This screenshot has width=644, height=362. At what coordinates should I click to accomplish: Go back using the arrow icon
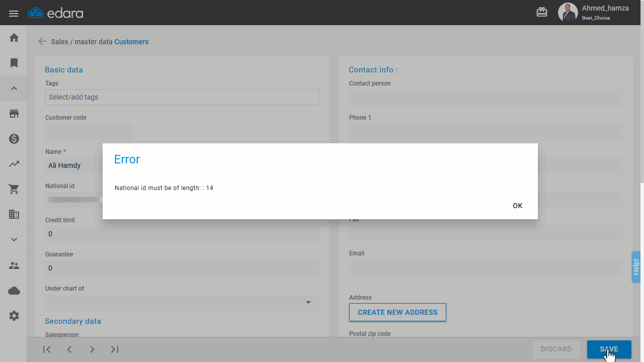pos(42,42)
